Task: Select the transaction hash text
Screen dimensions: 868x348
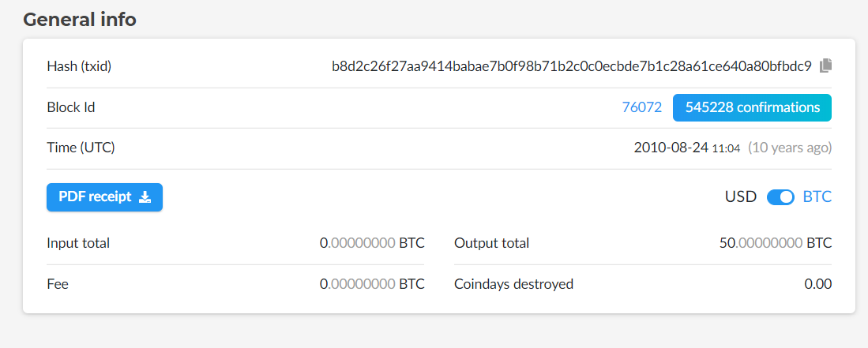Action: tap(572, 66)
